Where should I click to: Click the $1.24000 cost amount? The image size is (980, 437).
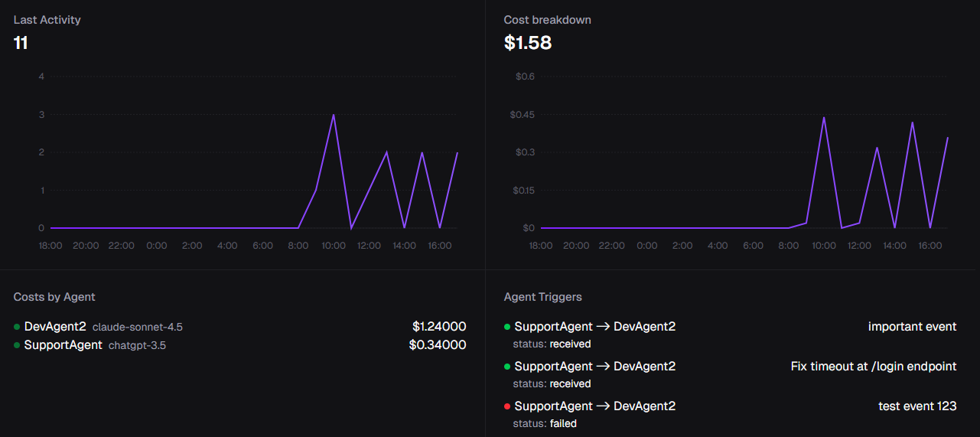tap(438, 327)
